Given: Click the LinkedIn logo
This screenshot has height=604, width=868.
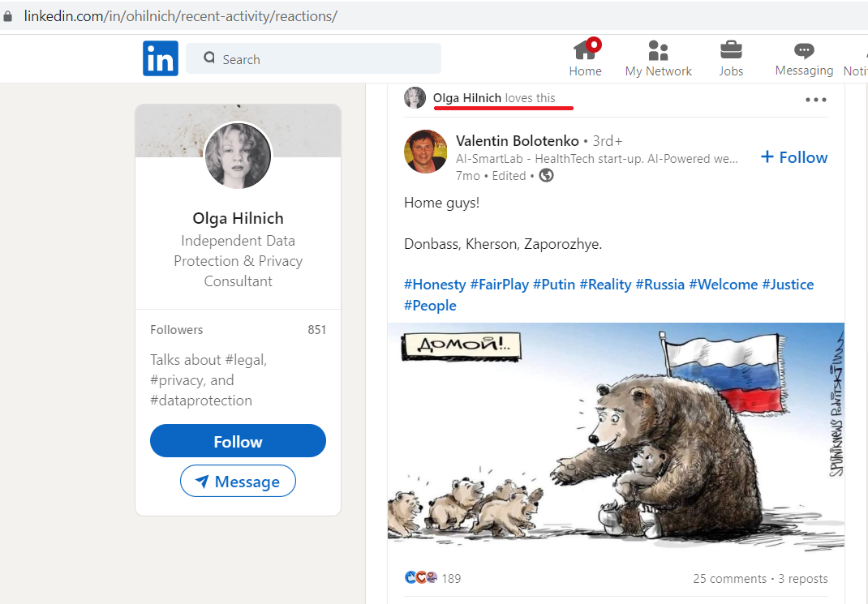Looking at the screenshot, I should 161,58.
